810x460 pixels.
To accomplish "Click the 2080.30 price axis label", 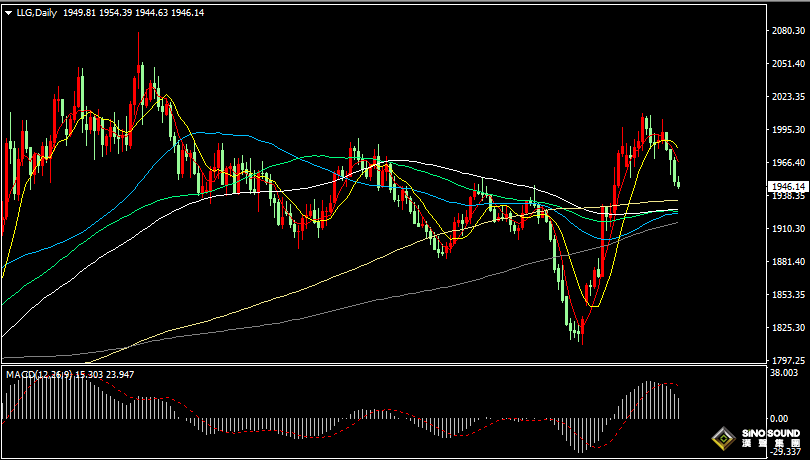I will 788,31.
